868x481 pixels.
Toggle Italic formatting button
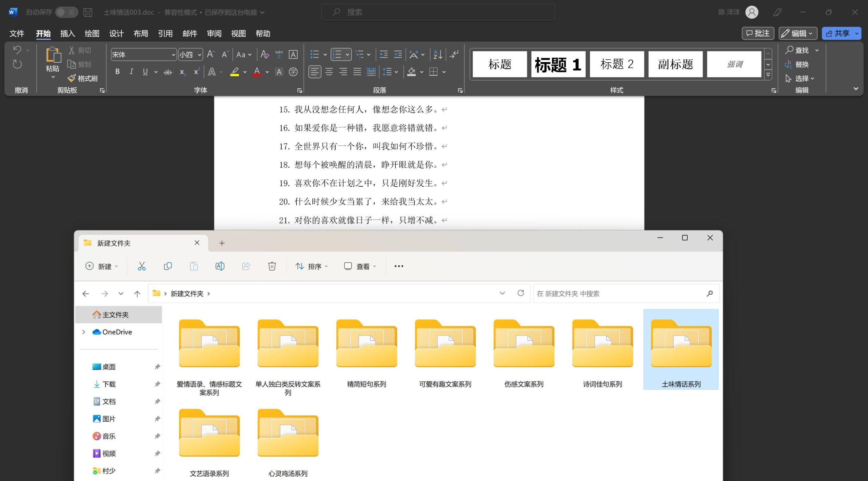click(x=131, y=72)
